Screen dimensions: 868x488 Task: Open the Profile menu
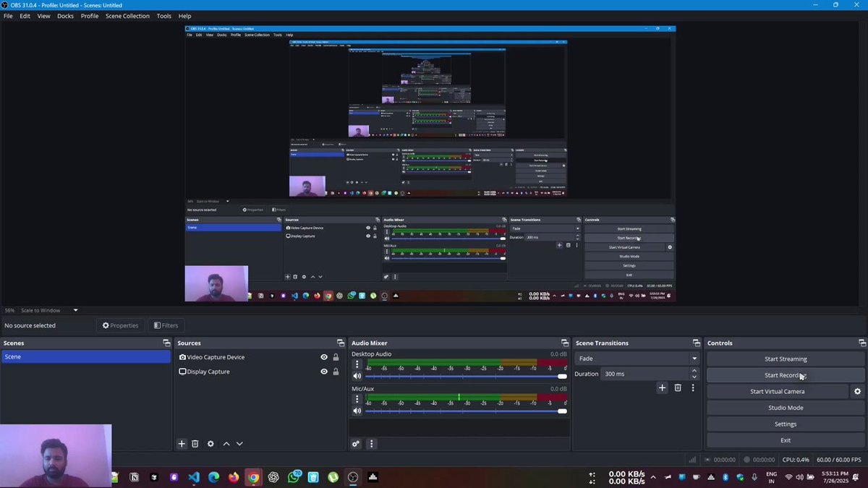90,16
